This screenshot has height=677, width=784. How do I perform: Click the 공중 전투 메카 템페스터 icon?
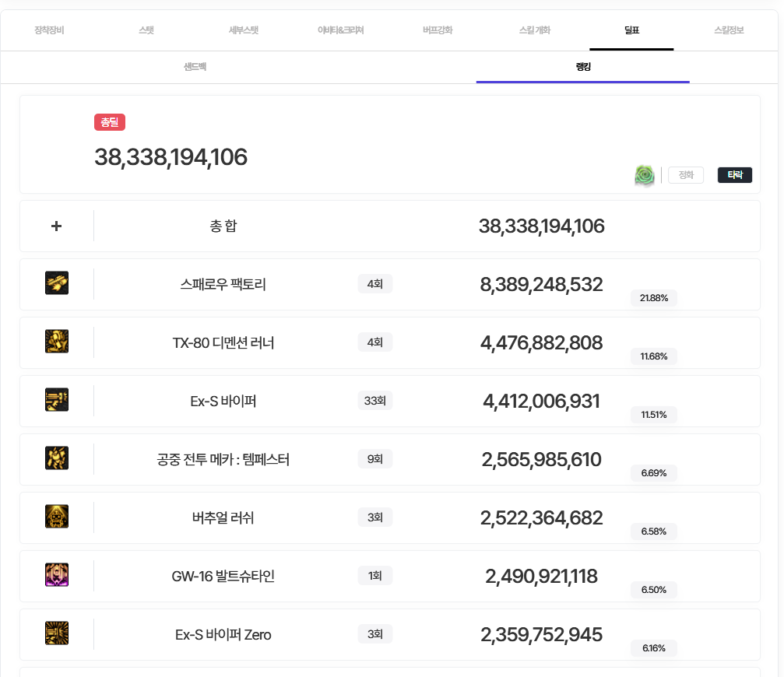click(57, 458)
